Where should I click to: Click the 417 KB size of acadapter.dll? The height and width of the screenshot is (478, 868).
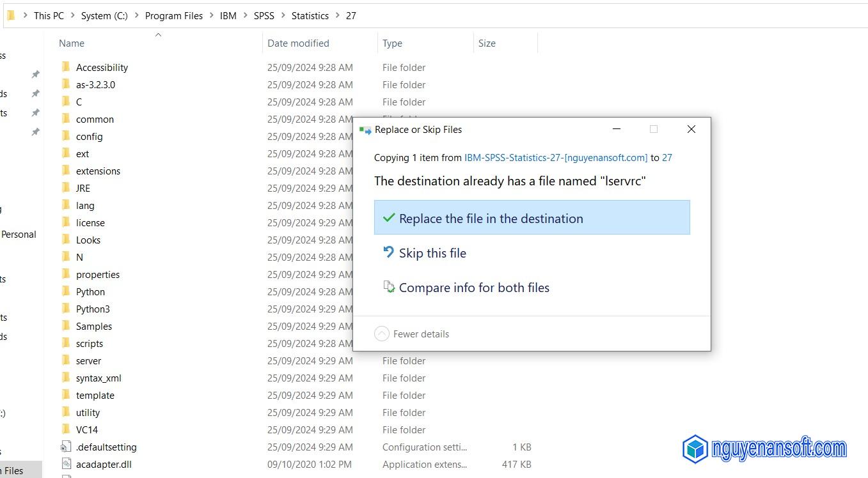point(517,464)
